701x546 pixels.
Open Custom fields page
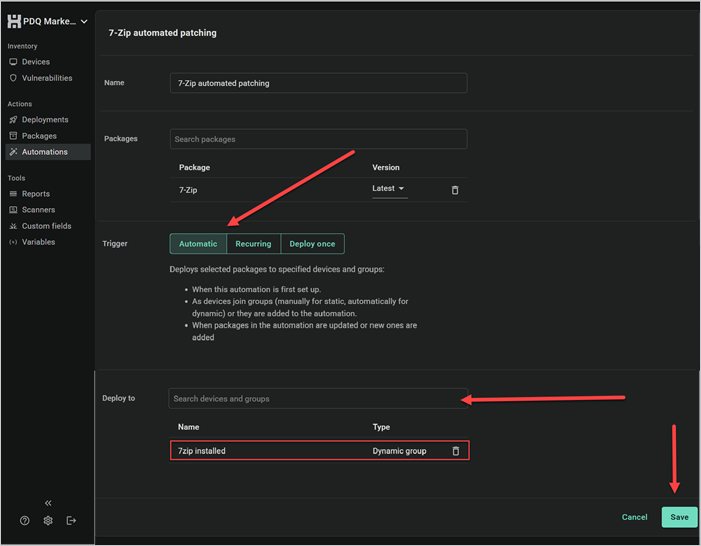(46, 226)
